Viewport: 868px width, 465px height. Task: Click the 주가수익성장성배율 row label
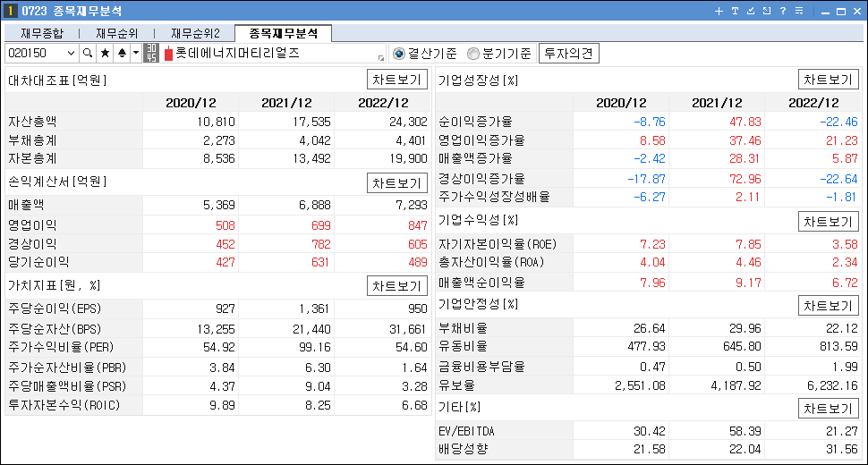coord(494,197)
